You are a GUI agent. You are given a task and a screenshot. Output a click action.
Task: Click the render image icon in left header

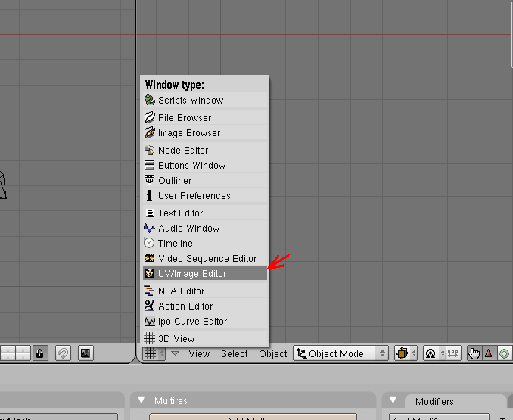(x=85, y=353)
